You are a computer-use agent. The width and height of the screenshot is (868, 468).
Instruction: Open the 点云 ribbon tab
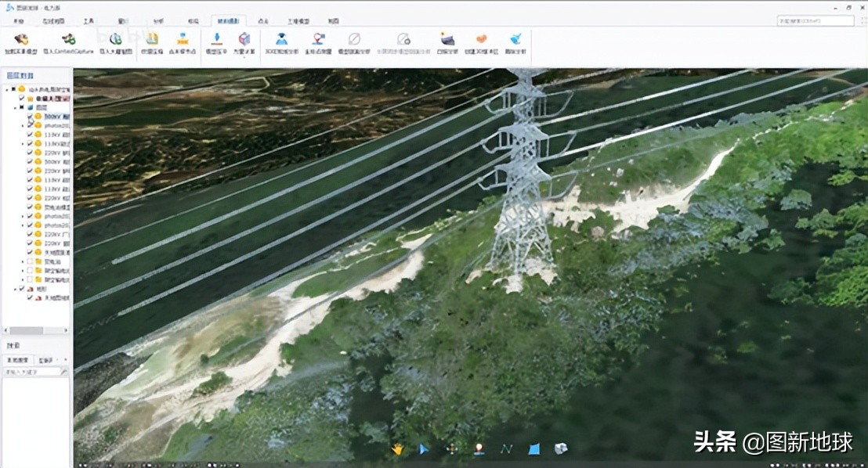(263, 20)
